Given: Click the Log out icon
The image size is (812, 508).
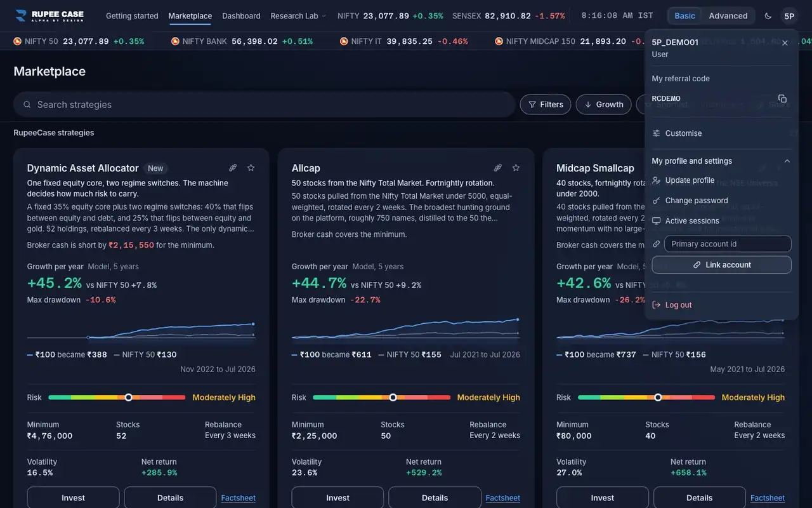Looking at the screenshot, I should pos(657,305).
